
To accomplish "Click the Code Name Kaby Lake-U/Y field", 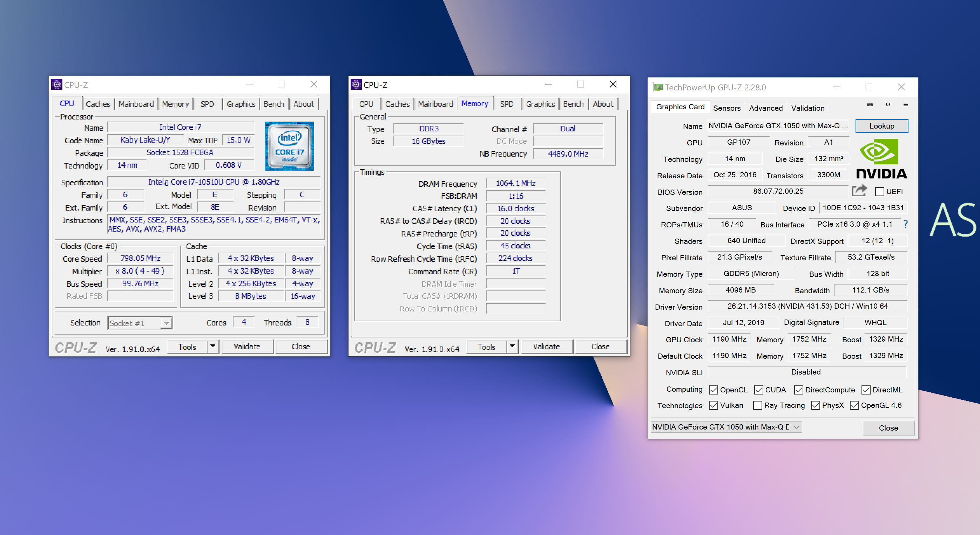I will [145, 140].
